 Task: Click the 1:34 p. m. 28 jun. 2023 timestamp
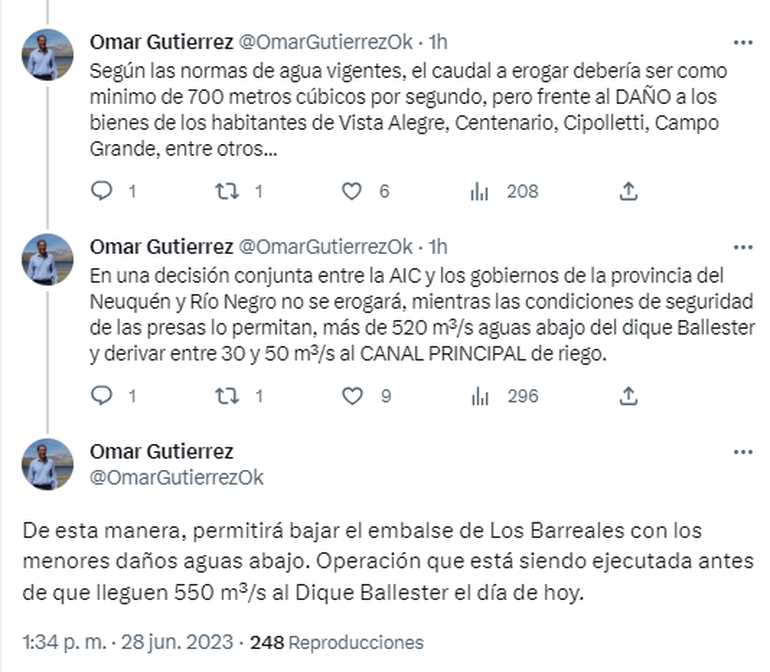click(128, 642)
